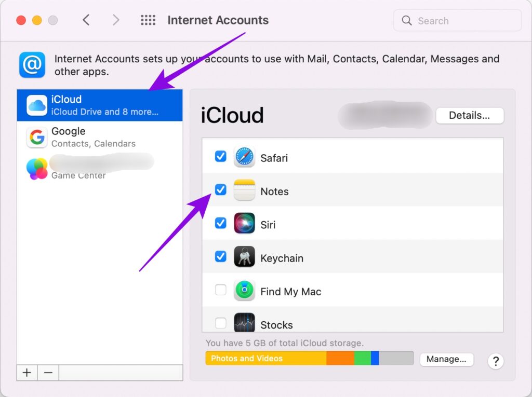The width and height of the screenshot is (532, 397).
Task: Click the Safari app icon
Action: pyautogui.click(x=244, y=157)
